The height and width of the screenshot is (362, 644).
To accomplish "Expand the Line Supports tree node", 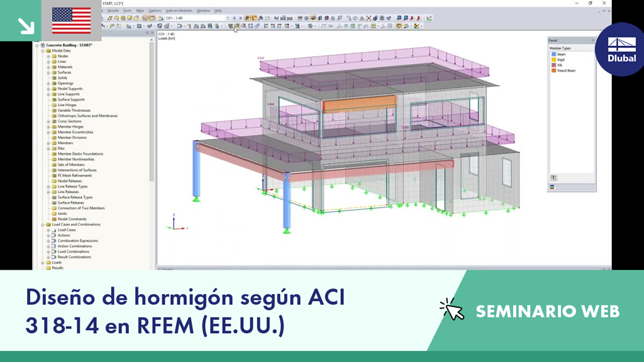I will (48, 94).
